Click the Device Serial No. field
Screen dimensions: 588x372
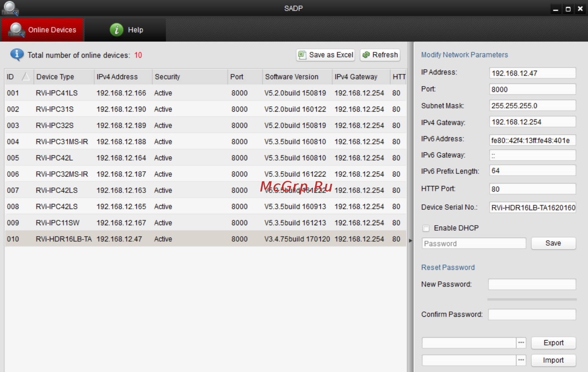coord(532,208)
